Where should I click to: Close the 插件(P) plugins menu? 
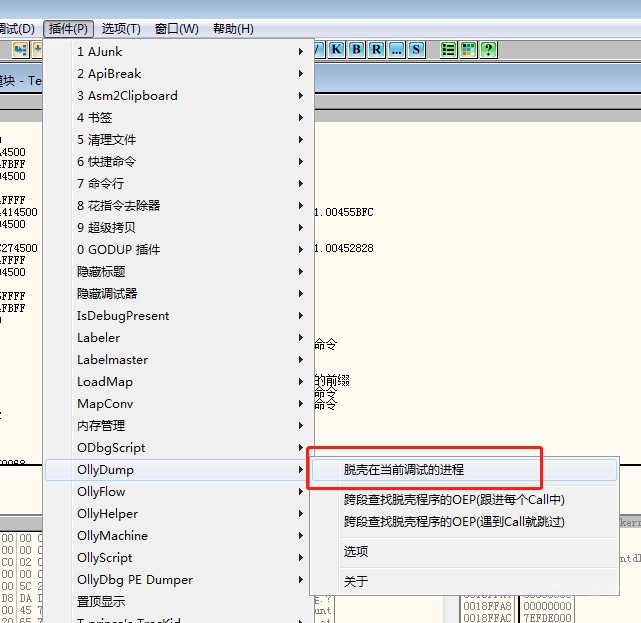tap(68, 29)
